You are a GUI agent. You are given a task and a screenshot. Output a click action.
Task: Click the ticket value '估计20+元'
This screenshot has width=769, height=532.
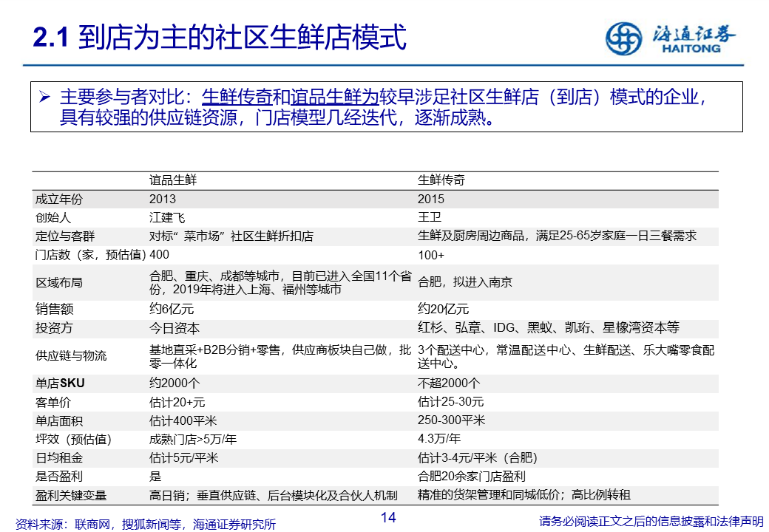point(177,403)
